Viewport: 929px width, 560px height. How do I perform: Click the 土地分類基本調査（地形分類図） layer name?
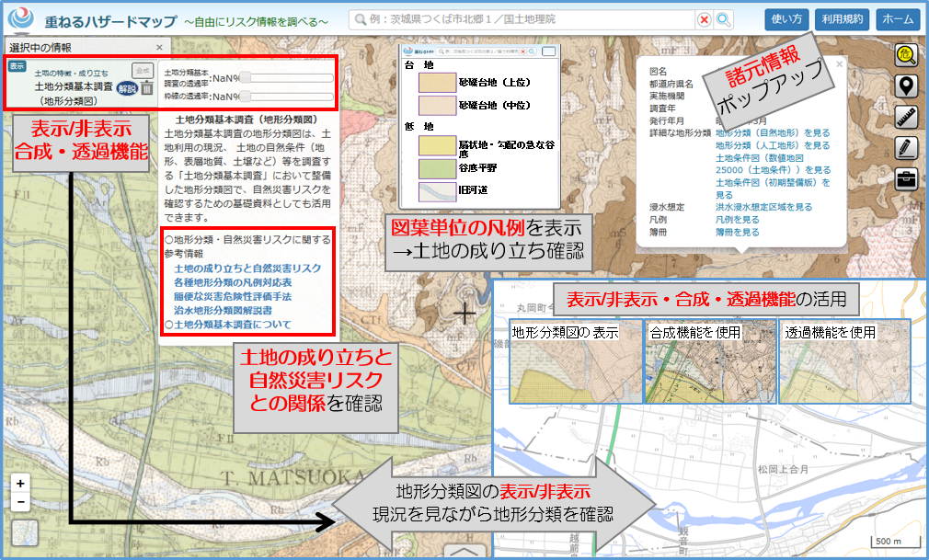(74, 94)
